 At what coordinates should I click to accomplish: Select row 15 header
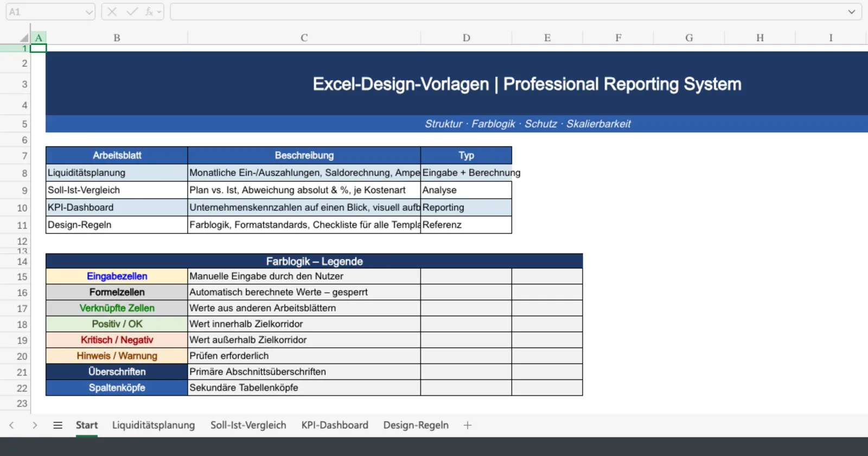coord(15,277)
